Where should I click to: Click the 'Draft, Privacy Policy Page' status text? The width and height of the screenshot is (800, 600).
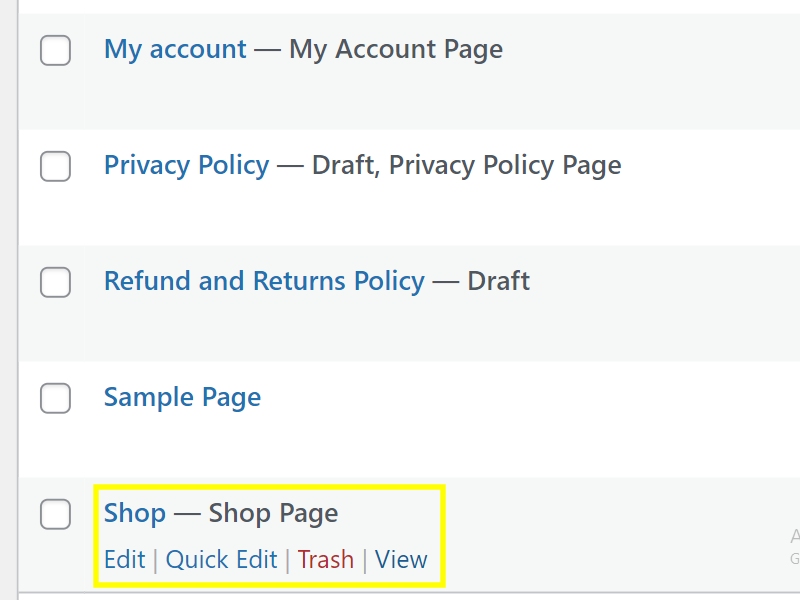point(466,165)
